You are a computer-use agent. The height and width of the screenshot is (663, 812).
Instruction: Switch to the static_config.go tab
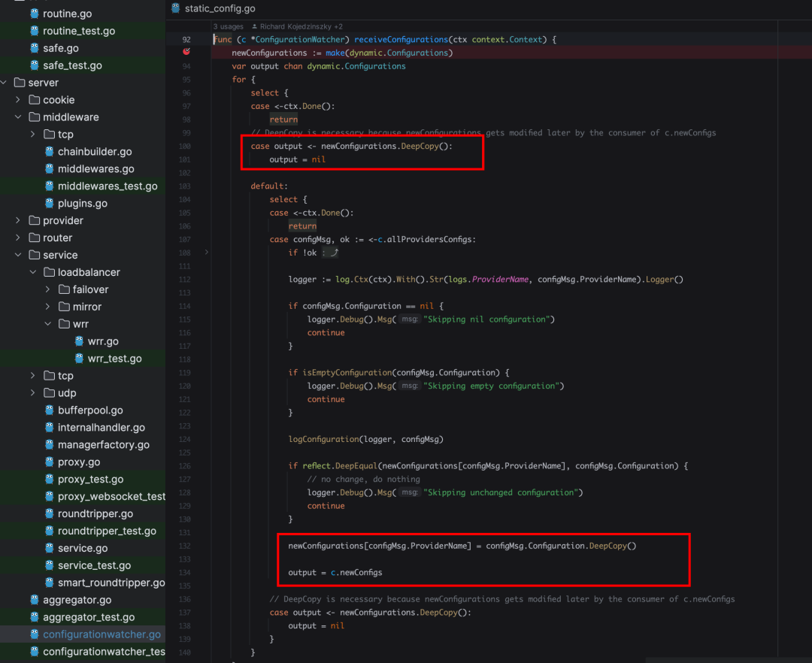click(214, 8)
